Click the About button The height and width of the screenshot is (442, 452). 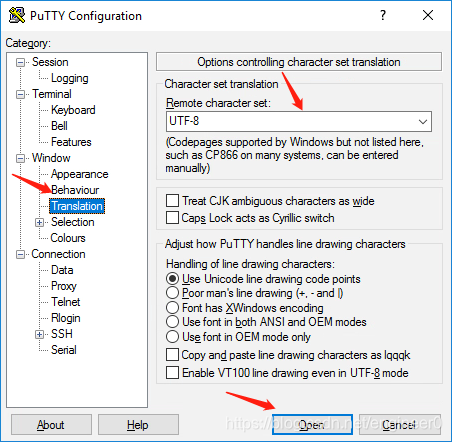[x=51, y=425]
